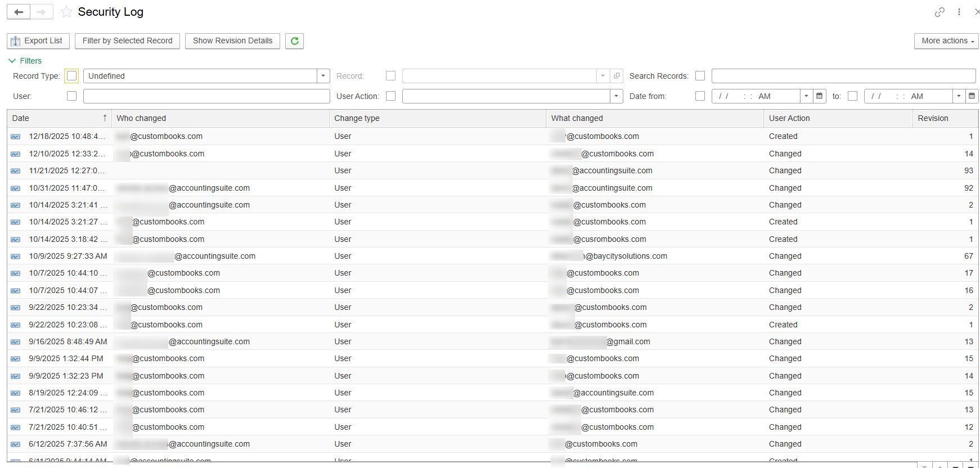Click Show Revision Details button

tap(232, 41)
